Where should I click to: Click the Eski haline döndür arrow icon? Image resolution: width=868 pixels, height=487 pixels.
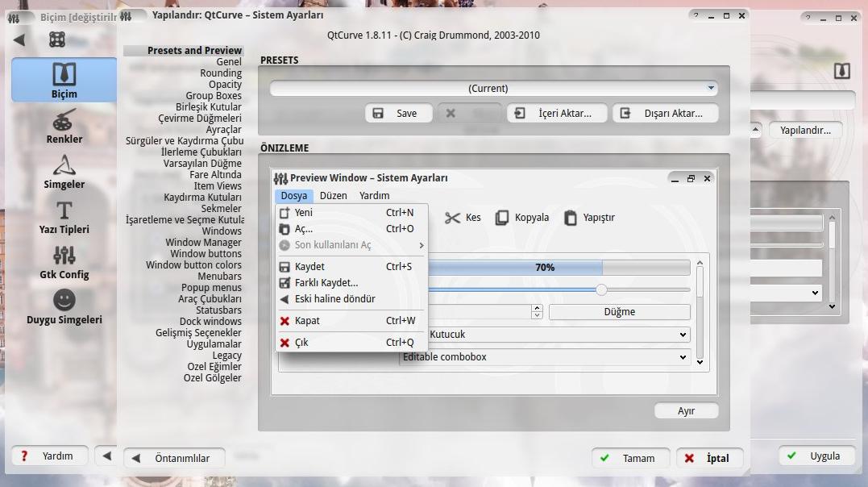pos(284,299)
